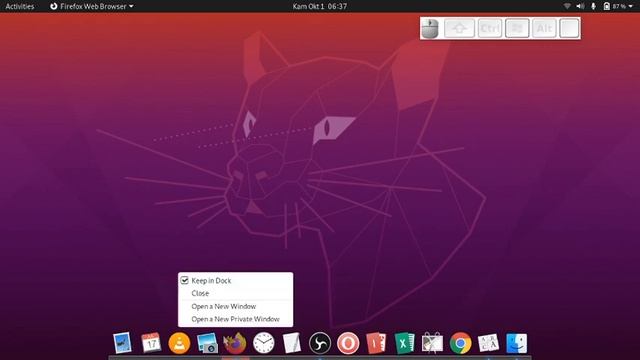Open the text editor notepad icon
Viewport: 640px width, 360px height.
click(x=292, y=343)
